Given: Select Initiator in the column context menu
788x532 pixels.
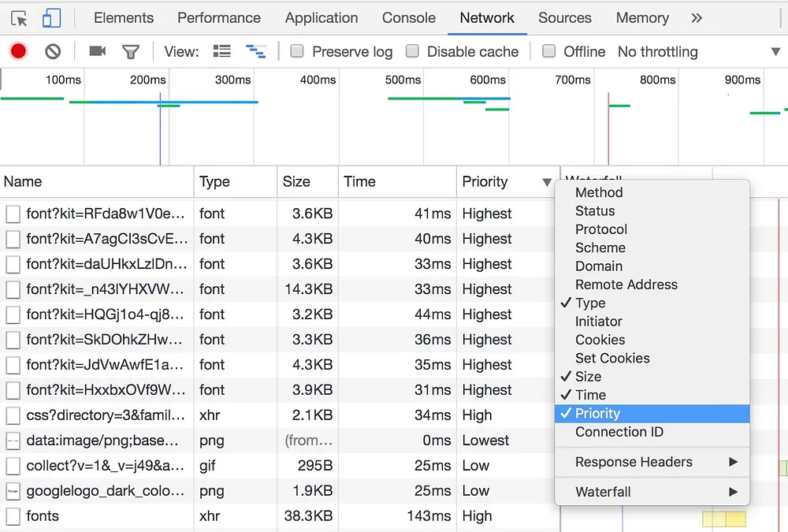Looking at the screenshot, I should pyautogui.click(x=599, y=322).
